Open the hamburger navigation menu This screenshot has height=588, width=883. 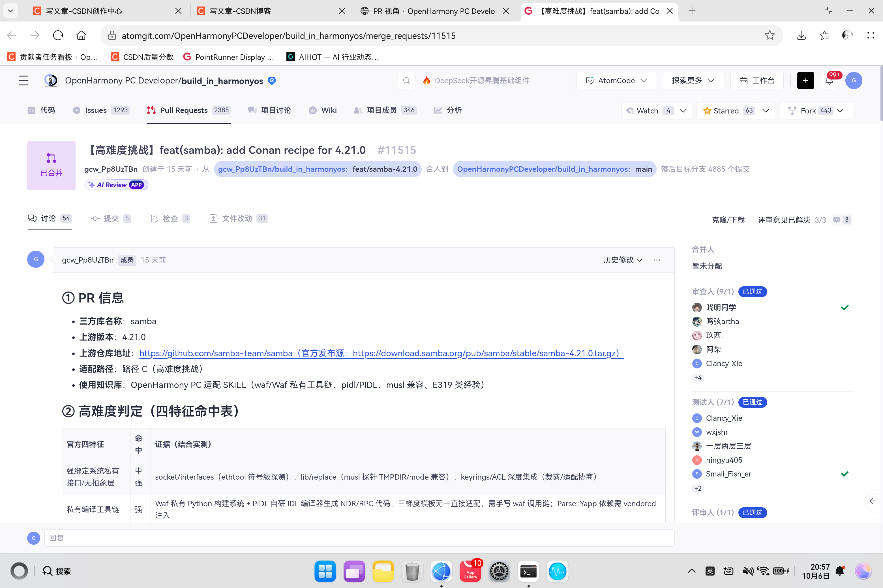tap(23, 81)
